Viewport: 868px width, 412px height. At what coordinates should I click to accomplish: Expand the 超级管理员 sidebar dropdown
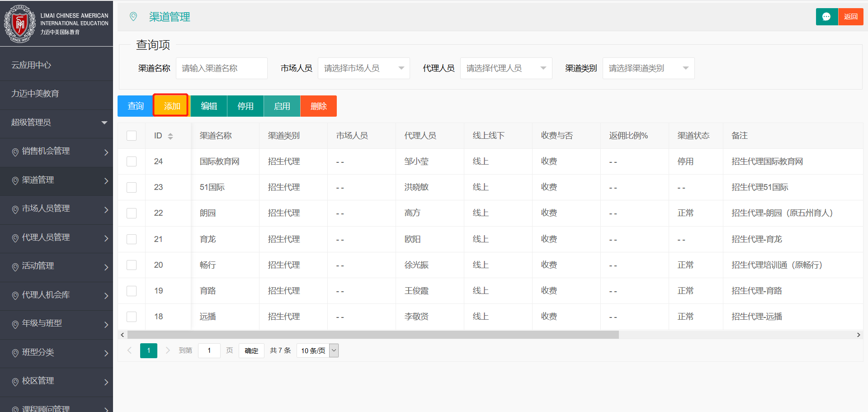click(x=104, y=123)
